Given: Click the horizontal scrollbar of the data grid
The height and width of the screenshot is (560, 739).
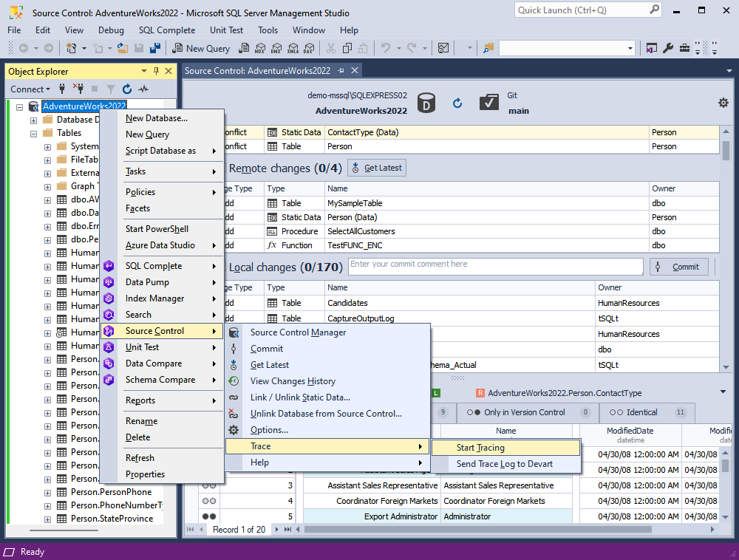Looking at the screenshot, I should pyautogui.click(x=477, y=530).
